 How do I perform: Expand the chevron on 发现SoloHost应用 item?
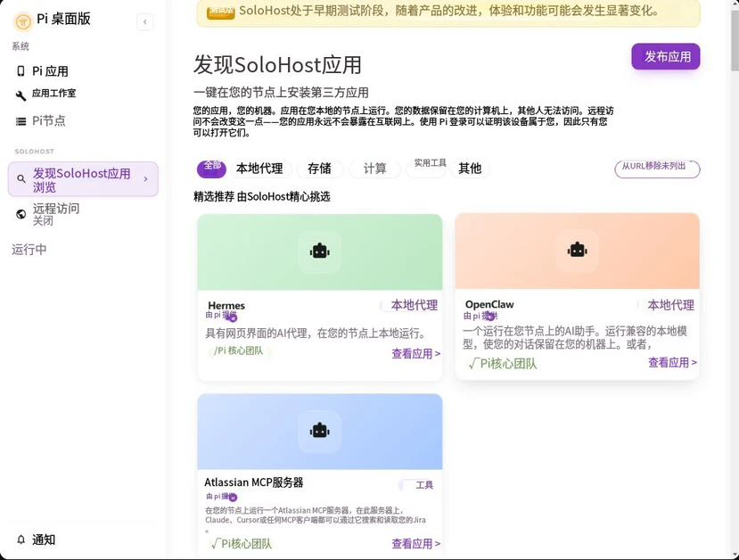(145, 179)
